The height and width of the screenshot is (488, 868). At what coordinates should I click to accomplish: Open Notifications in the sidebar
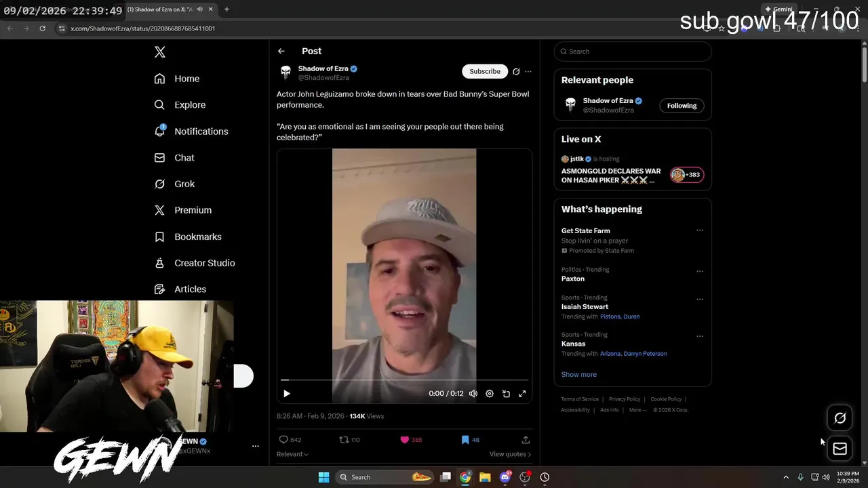coord(191,131)
